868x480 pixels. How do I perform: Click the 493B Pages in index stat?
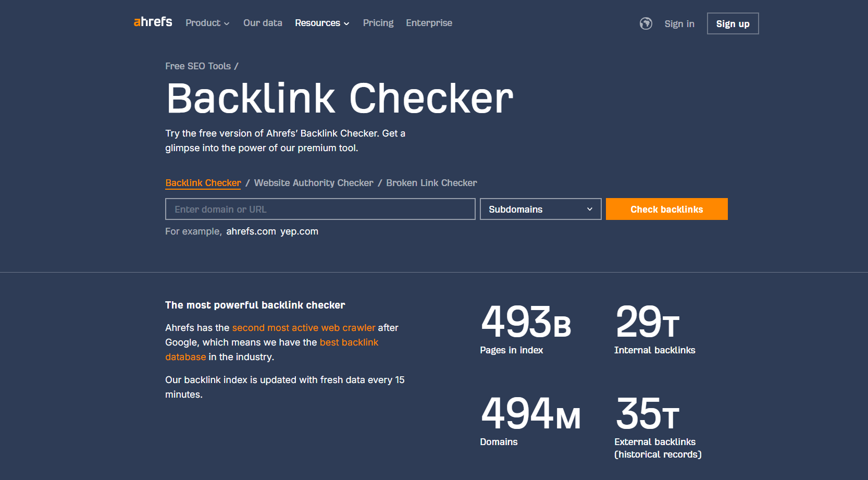point(526,329)
